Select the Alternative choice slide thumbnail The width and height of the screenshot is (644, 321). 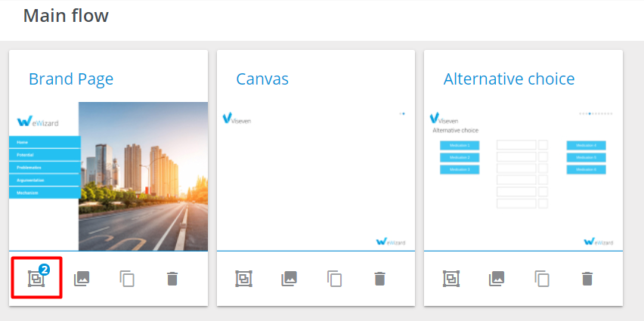coord(523,176)
